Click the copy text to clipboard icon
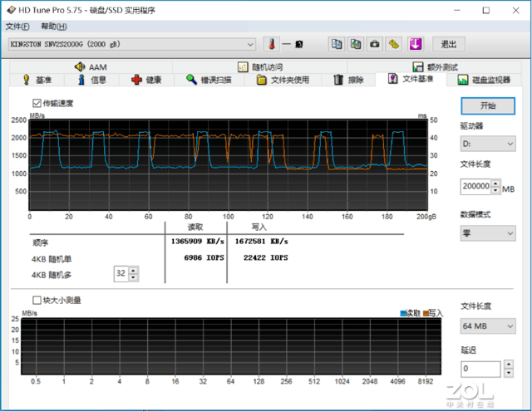Viewport: 532px width, 411px height. (x=337, y=44)
